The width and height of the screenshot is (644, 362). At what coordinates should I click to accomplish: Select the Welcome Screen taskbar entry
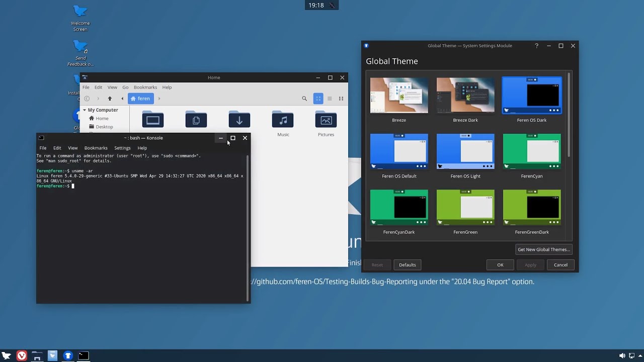click(52, 356)
